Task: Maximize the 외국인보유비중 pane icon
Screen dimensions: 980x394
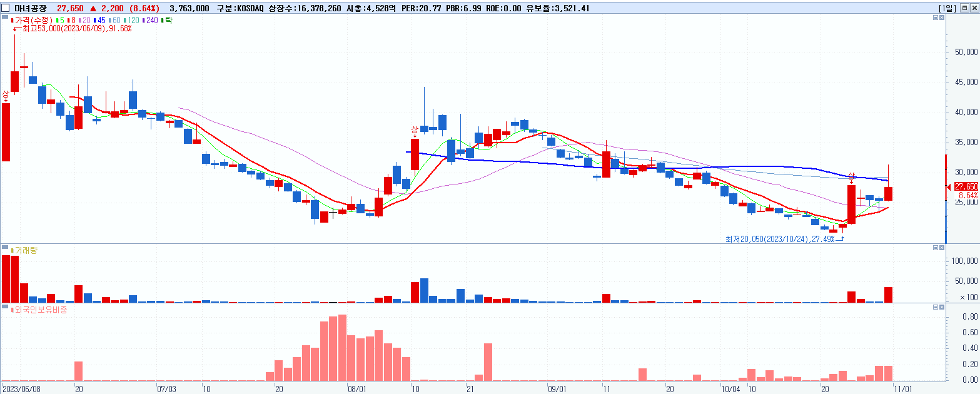Action: (x=935, y=308)
